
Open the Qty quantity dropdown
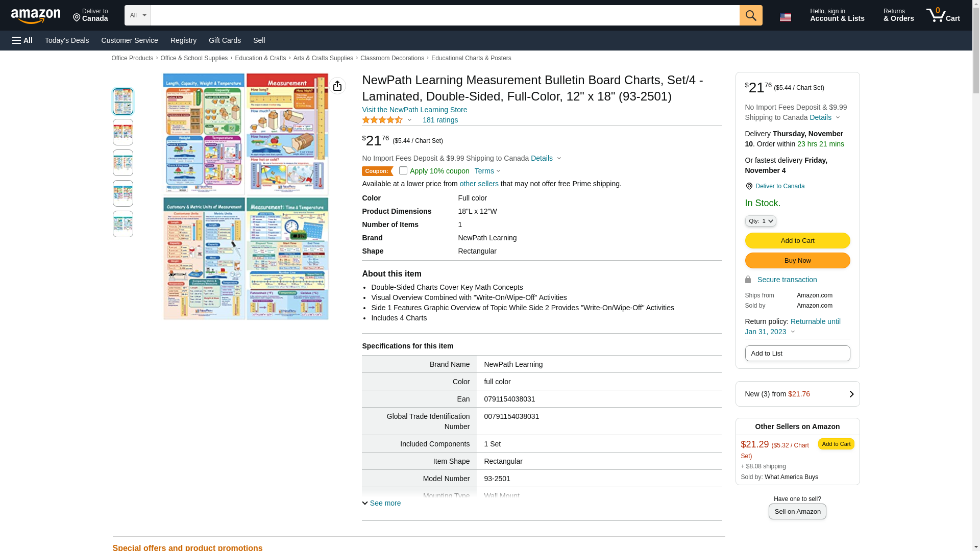(760, 221)
